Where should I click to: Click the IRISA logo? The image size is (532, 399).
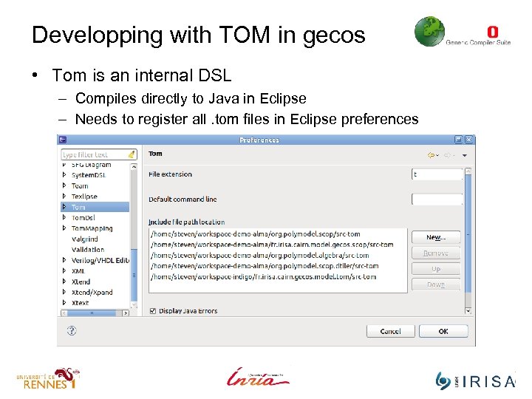tap(475, 381)
